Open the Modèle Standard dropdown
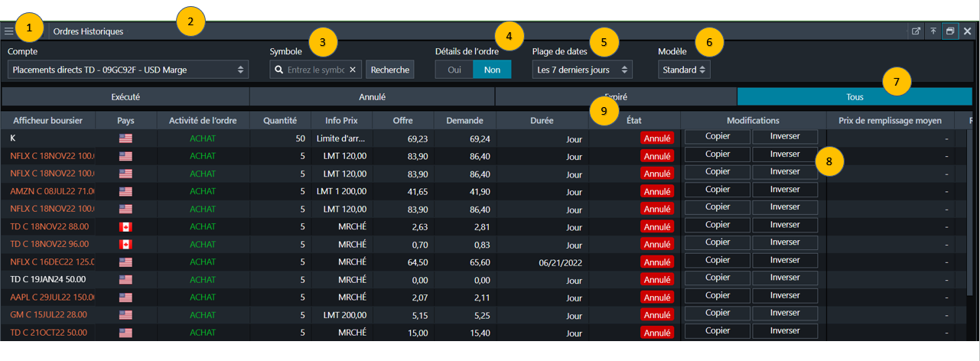Image resolution: width=980 pixels, height=361 pixels. click(684, 70)
